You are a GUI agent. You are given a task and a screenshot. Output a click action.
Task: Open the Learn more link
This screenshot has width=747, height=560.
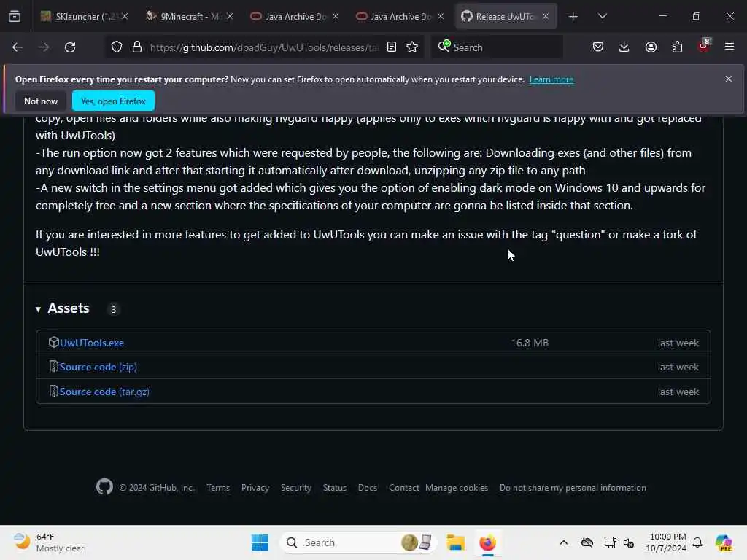[551, 79]
